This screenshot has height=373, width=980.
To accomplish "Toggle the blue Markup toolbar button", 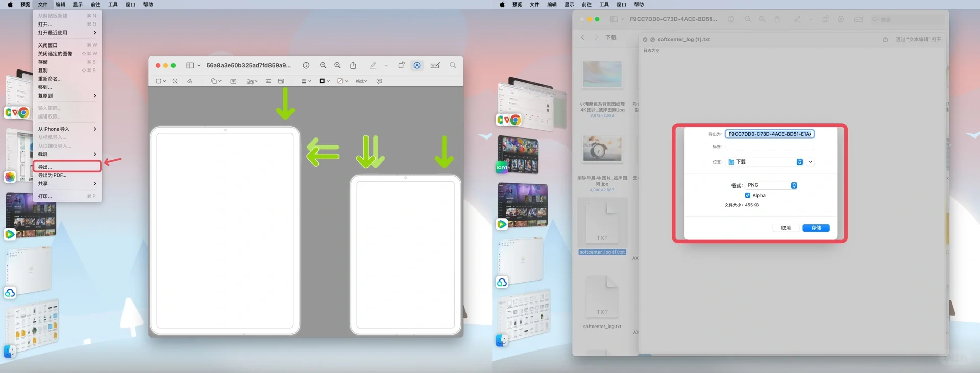I will coord(417,65).
